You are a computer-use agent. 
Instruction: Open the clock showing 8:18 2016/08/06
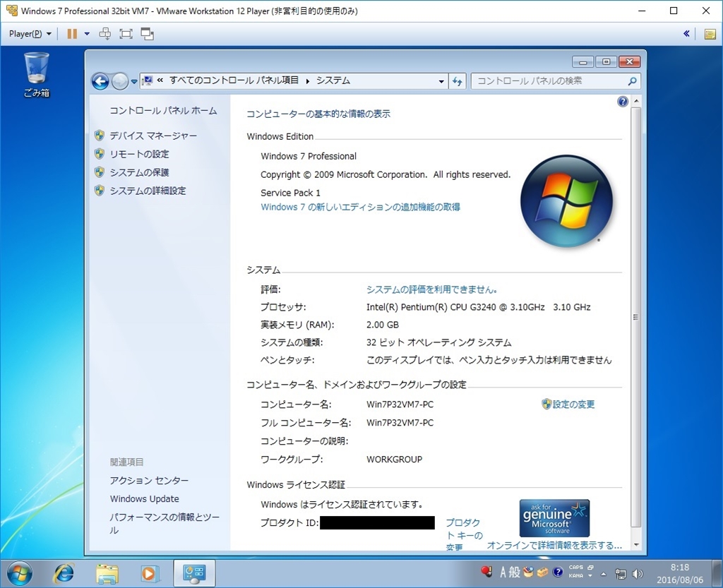[x=680, y=574]
